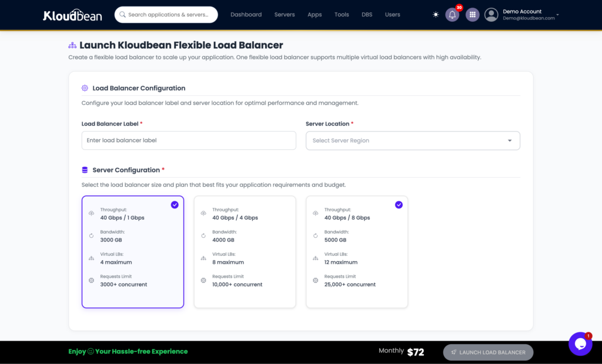Click the bandwidth icon beside 4000 GB
The image size is (602, 364).
pyautogui.click(x=203, y=235)
